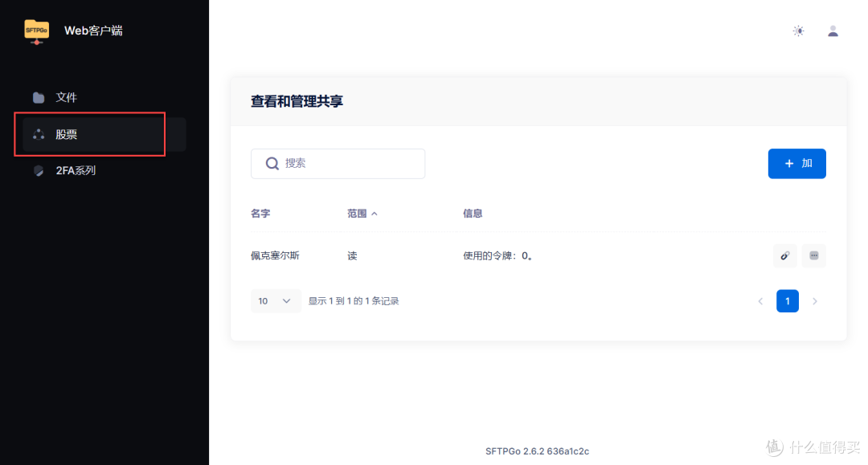Click the share name 佩克塞尔斯
Screen dimensions: 868x465
(275, 255)
